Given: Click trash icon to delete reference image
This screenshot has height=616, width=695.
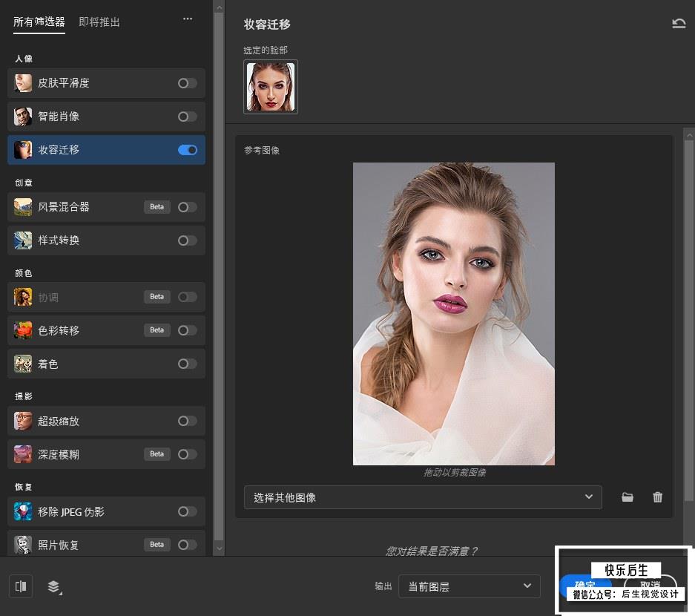Looking at the screenshot, I should pos(657,497).
